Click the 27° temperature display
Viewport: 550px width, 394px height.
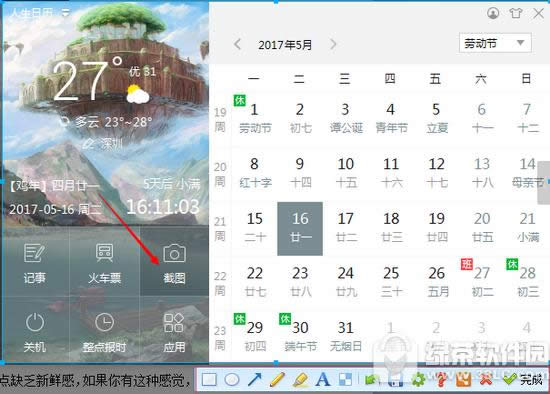[x=88, y=80]
